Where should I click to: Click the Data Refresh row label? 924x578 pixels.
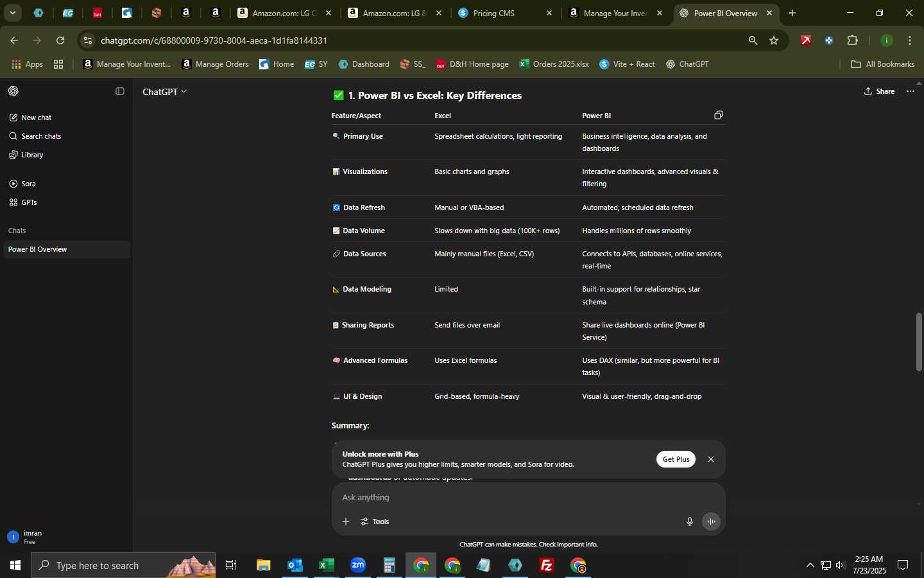pos(364,207)
